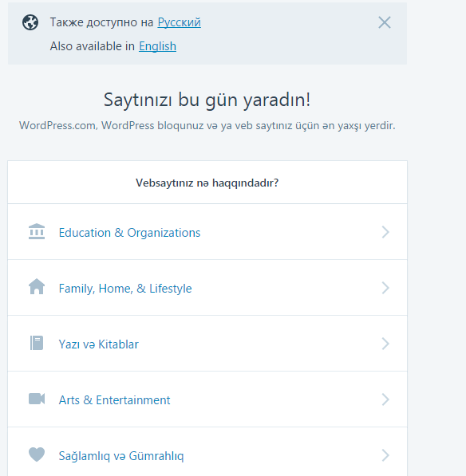Click the video camera icon

37,399
